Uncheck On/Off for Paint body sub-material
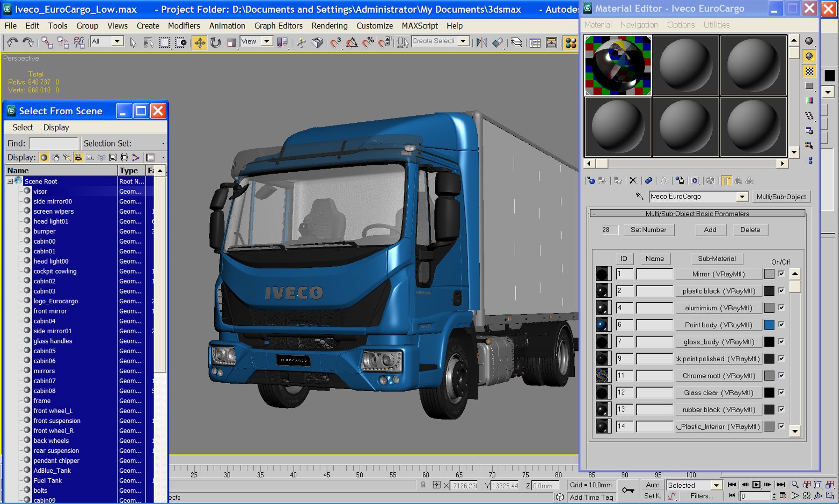This screenshot has height=504, width=839. pos(782,324)
